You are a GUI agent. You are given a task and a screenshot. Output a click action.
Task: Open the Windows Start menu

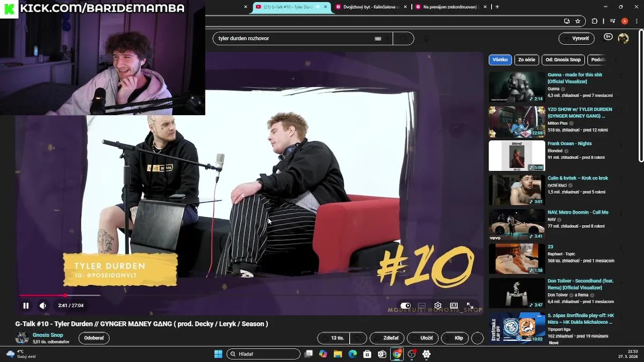coord(218,354)
